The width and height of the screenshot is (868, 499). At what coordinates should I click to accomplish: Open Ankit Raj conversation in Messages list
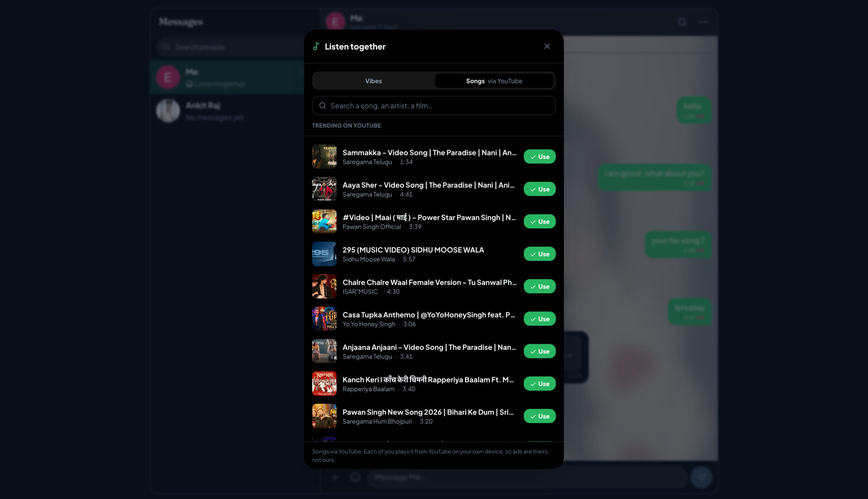[x=227, y=111]
